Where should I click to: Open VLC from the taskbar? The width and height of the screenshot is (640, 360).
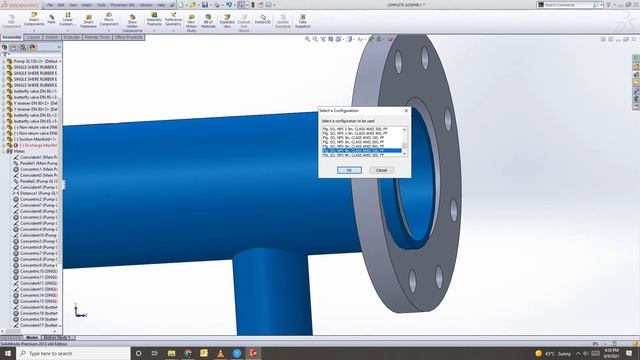(x=220, y=353)
